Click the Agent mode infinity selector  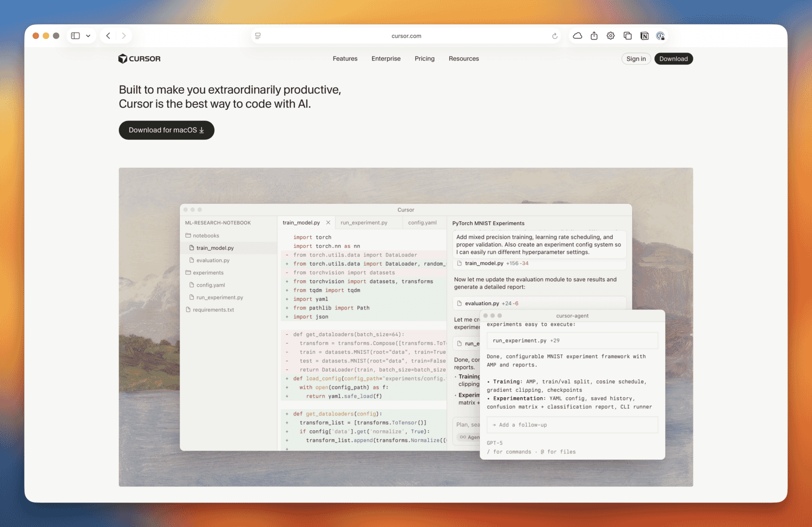tap(469, 437)
